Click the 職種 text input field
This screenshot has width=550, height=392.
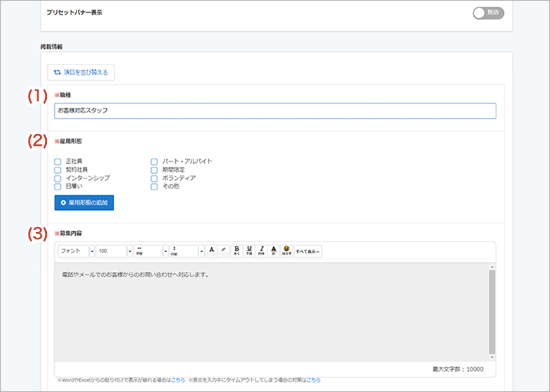point(275,111)
